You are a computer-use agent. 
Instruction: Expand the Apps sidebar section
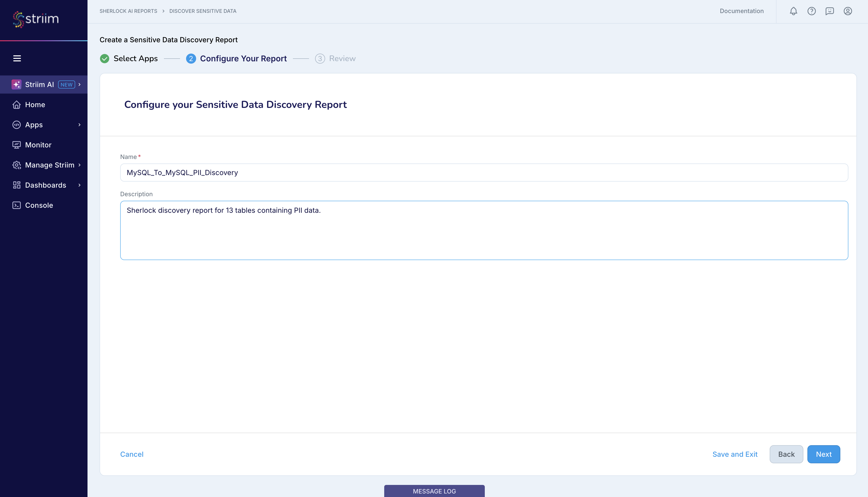click(80, 125)
